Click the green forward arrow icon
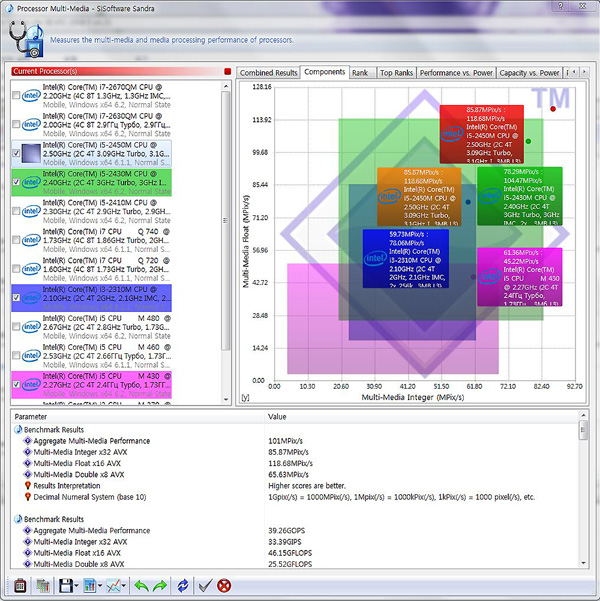 160,586
